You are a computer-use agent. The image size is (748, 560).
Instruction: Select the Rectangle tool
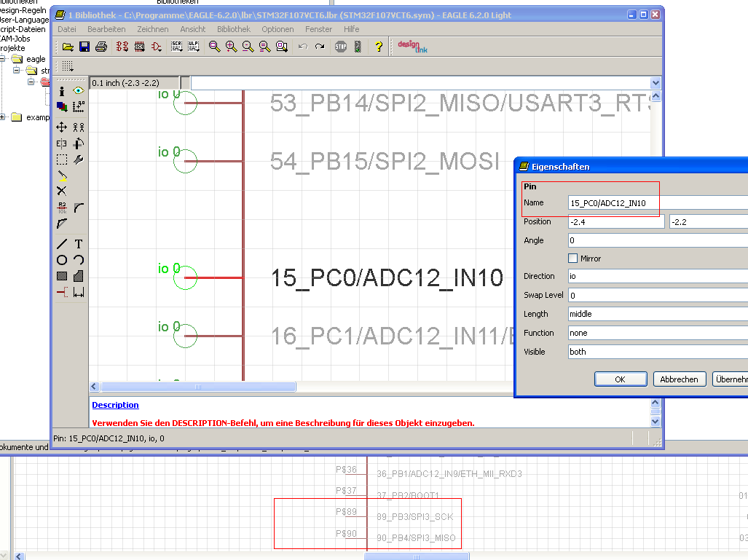[x=61, y=276]
